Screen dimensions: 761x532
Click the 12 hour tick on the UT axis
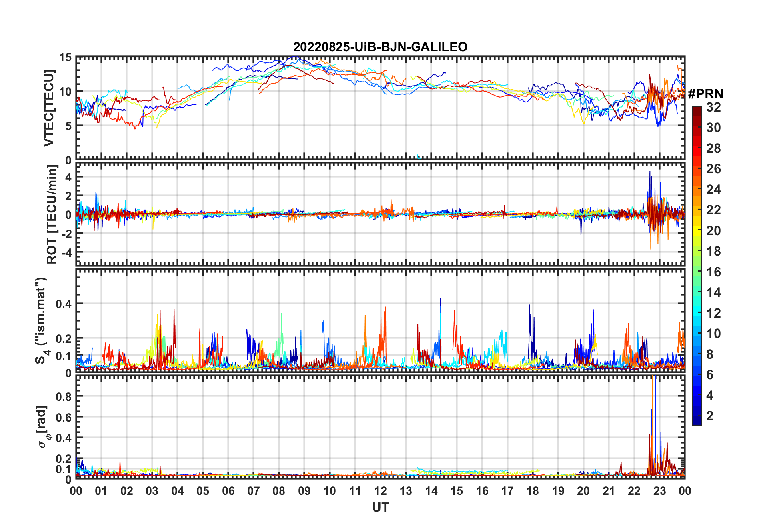[380, 491]
